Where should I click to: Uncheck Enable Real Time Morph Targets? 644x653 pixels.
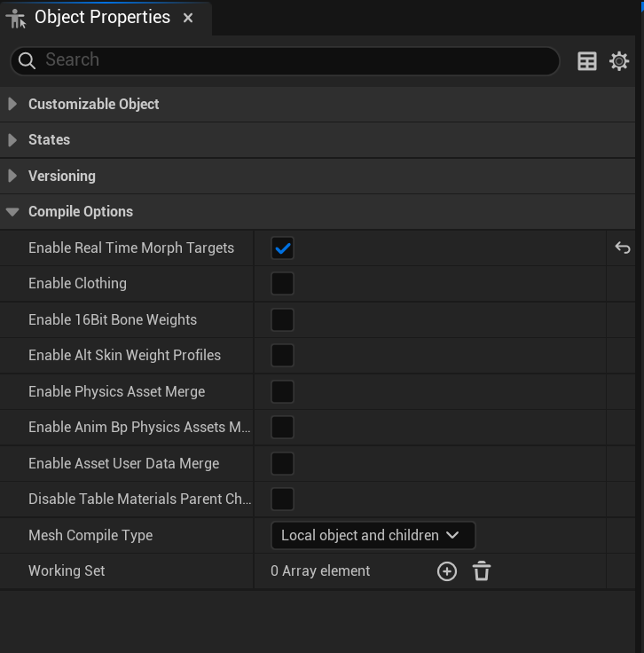click(x=282, y=248)
